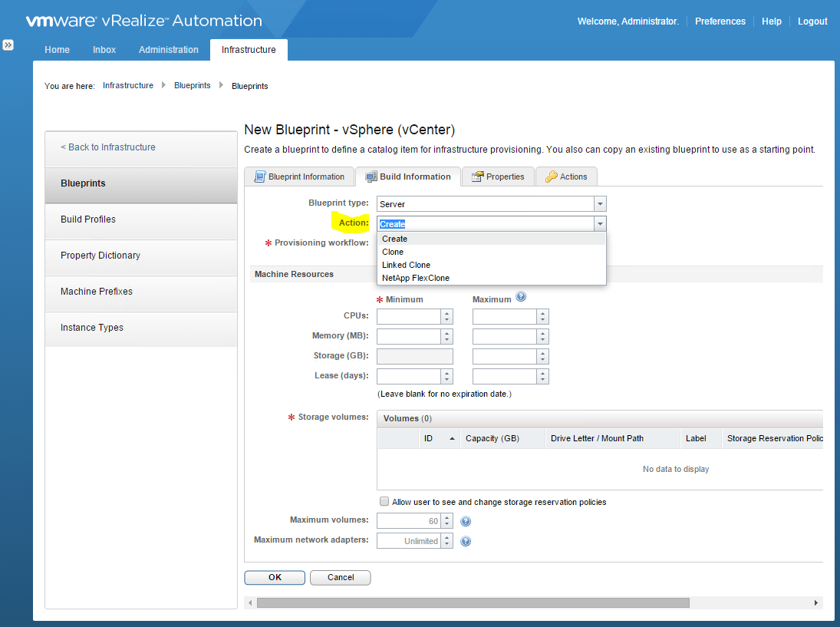Image resolution: width=840 pixels, height=627 pixels.
Task: Switch to the Blueprint Information tab
Action: tap(299, 177)
